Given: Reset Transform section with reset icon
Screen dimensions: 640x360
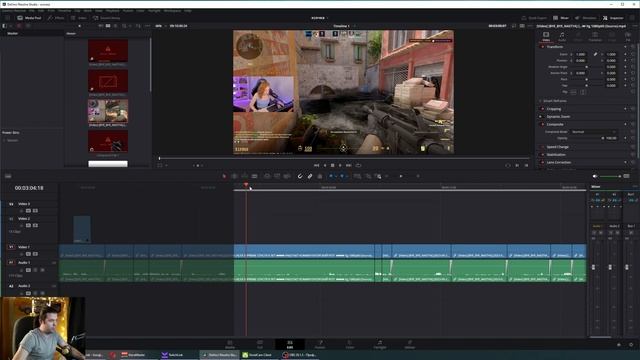Looking at the screenshot, I should coord(633,47).
